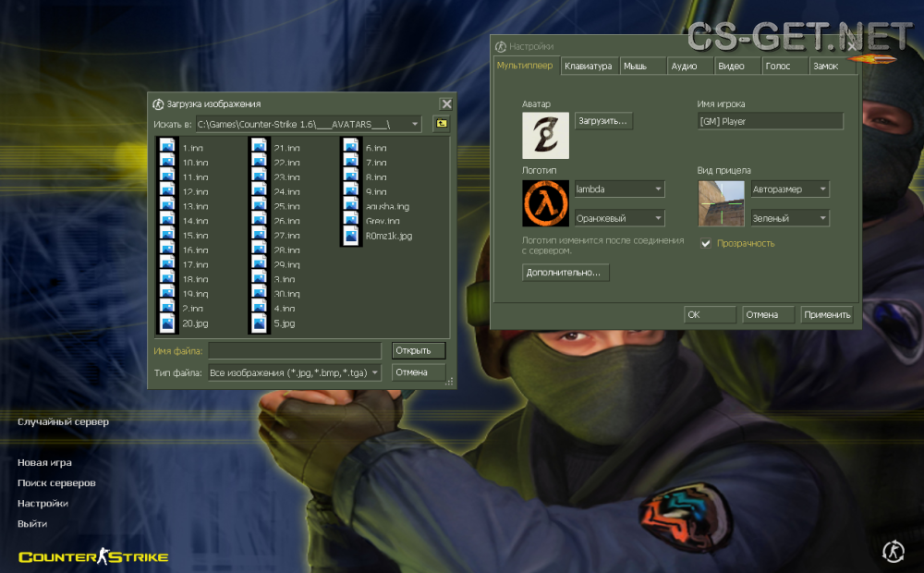Click Отмена in the Настройки window
The image size is (924, 573).
[768, 315]
